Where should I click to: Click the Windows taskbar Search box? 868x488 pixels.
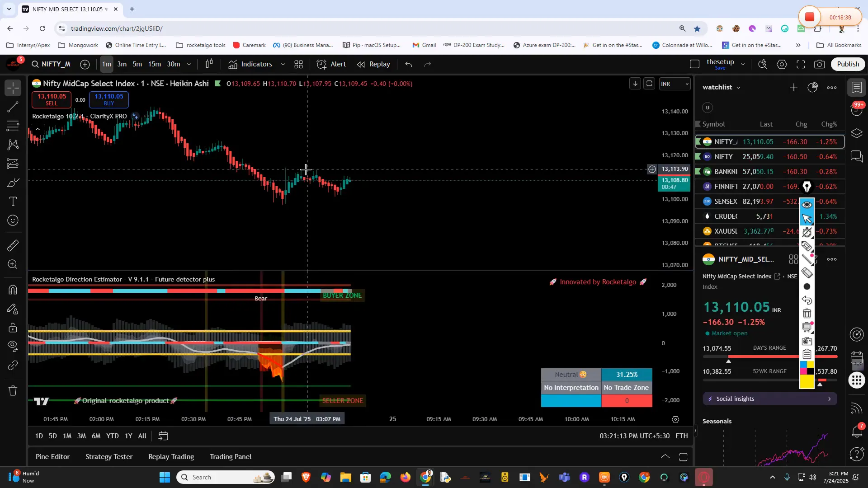tap(226, 477)
